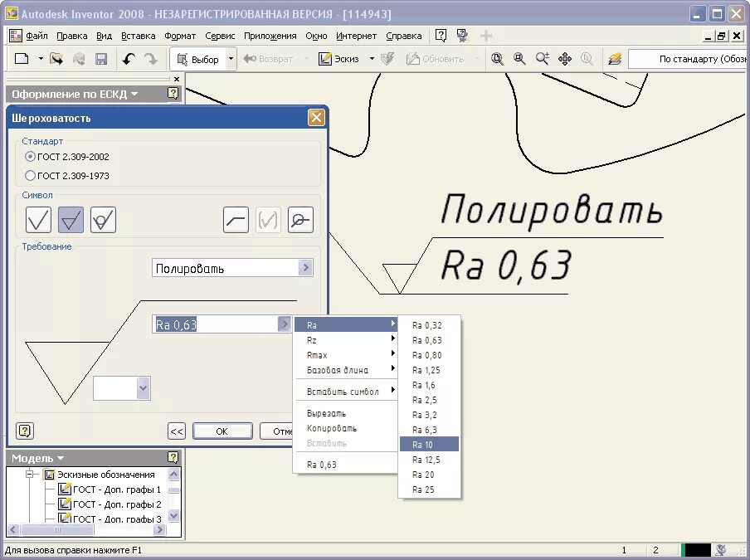Click the Redo arrow icon

[151, 59]
